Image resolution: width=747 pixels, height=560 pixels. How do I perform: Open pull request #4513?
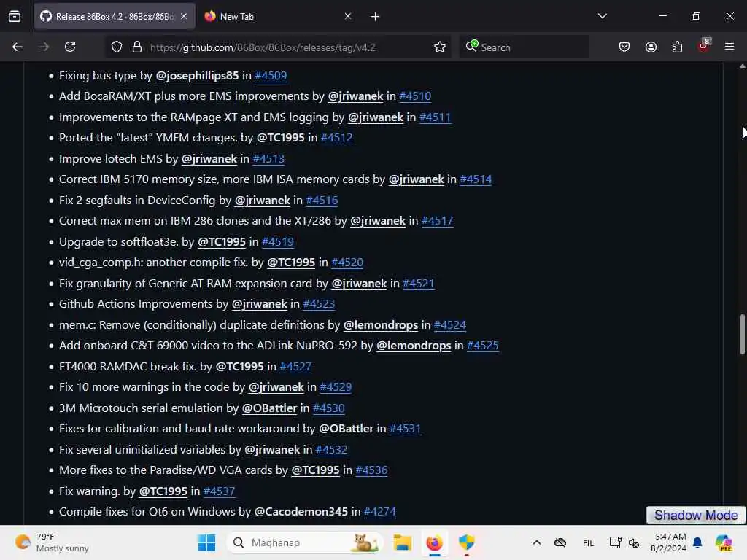(x=268, y=158)
